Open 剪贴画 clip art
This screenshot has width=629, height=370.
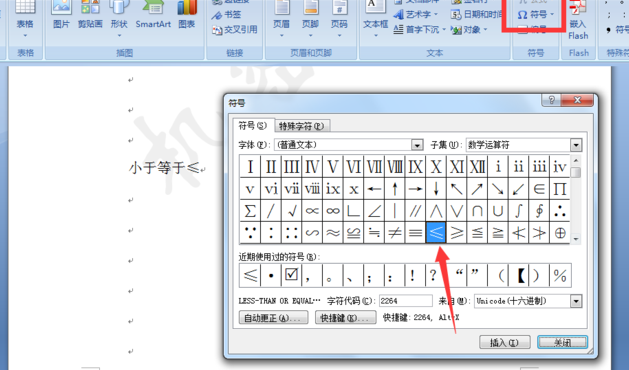point(90,16)
